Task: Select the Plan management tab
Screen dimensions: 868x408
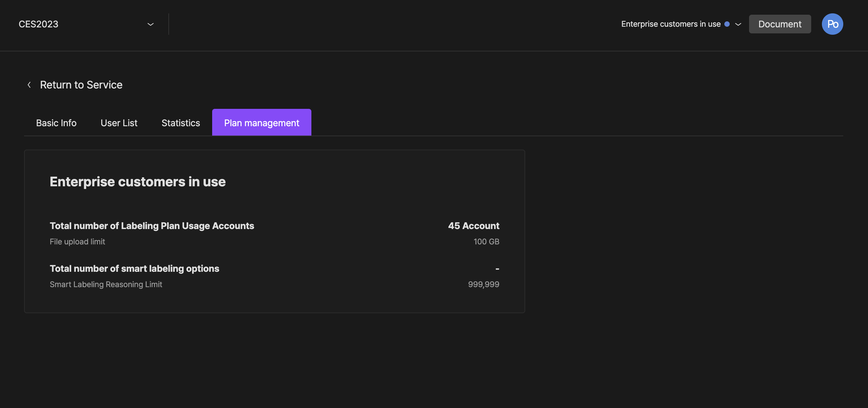Action: pyautogui.click(x=262, y=123)
